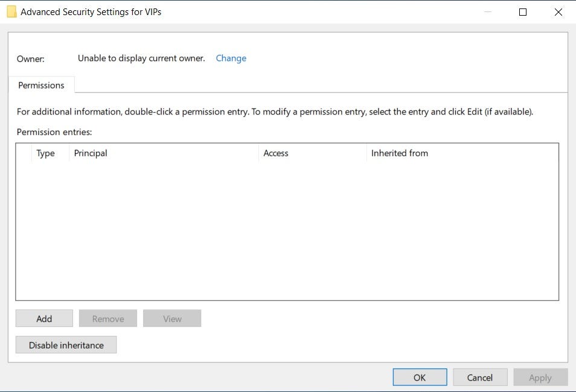576x392 pixels.
Task: Confirm settings with the OK button
Action: pyautogui.click(x=420, y=378)
